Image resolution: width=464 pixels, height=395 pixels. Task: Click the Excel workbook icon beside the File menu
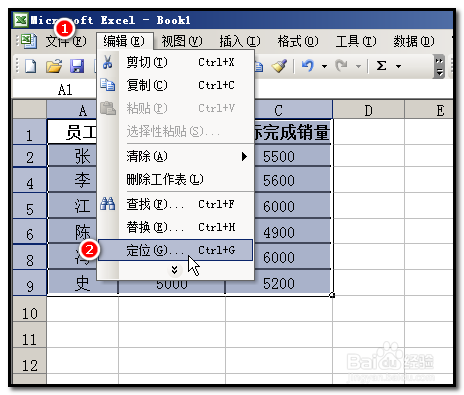(x=29, y=41)
